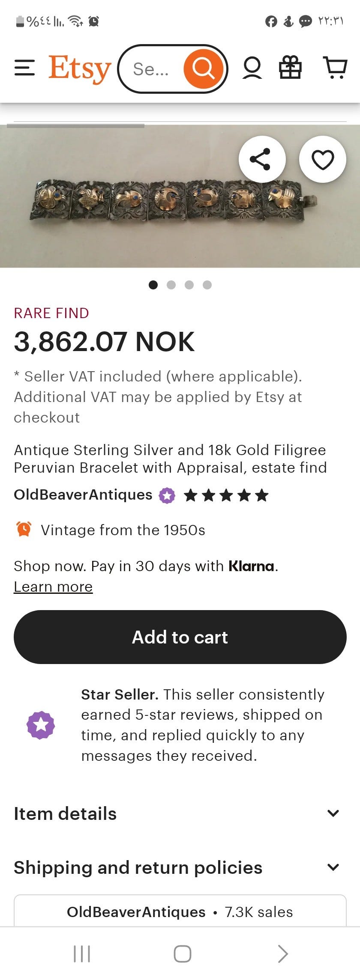Open the account profile icon
Screen dimensions: 360x980
click(252, 69)
